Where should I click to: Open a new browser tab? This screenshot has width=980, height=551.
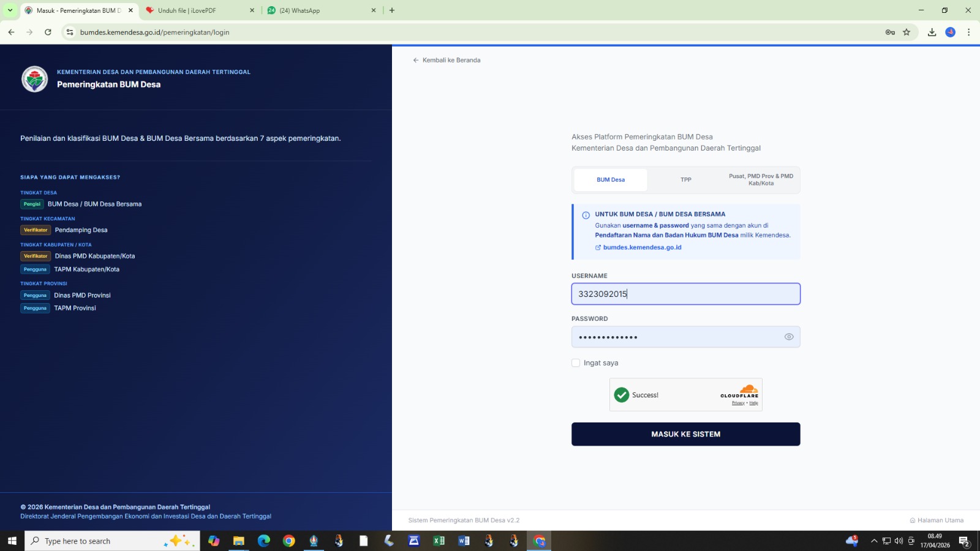click(x=392, y=10)
